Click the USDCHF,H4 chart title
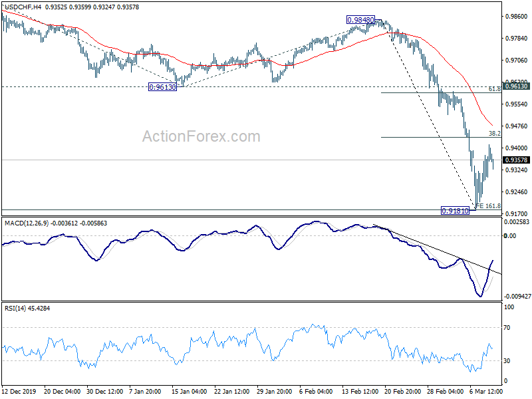The height and width of the screenshot is (399, 532). pos(23,7)
